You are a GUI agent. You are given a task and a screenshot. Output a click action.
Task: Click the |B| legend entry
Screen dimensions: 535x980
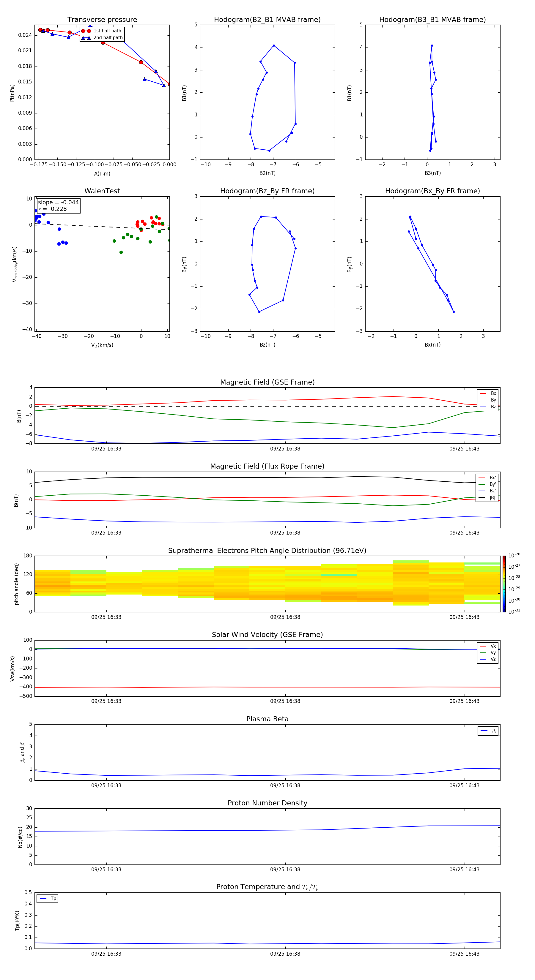(x=487, y=498)
